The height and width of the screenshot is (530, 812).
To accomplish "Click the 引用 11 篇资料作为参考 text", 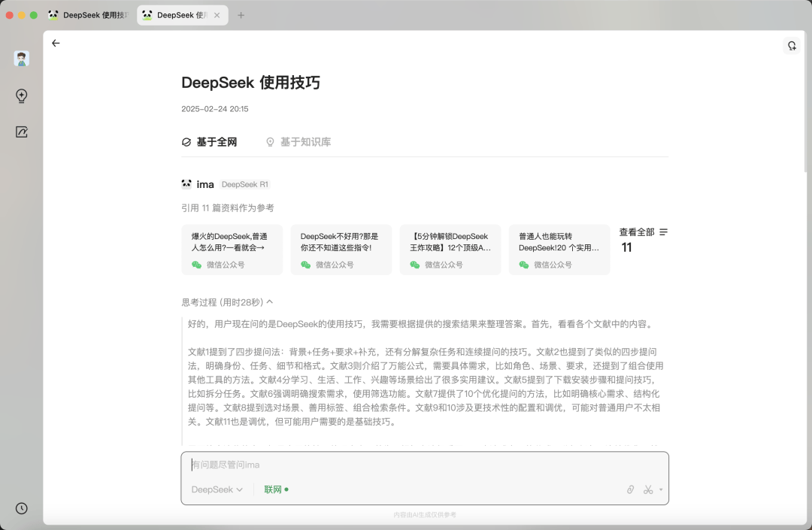I will (227, 207).
